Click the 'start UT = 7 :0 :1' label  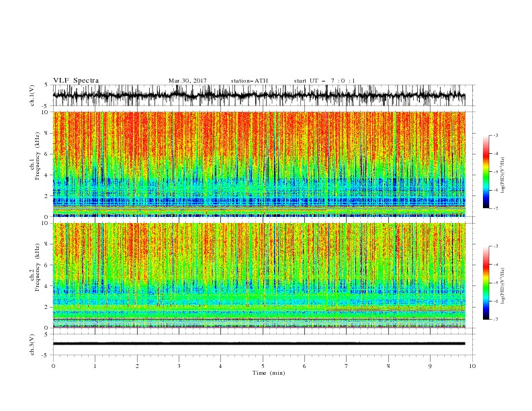(324, 81)
